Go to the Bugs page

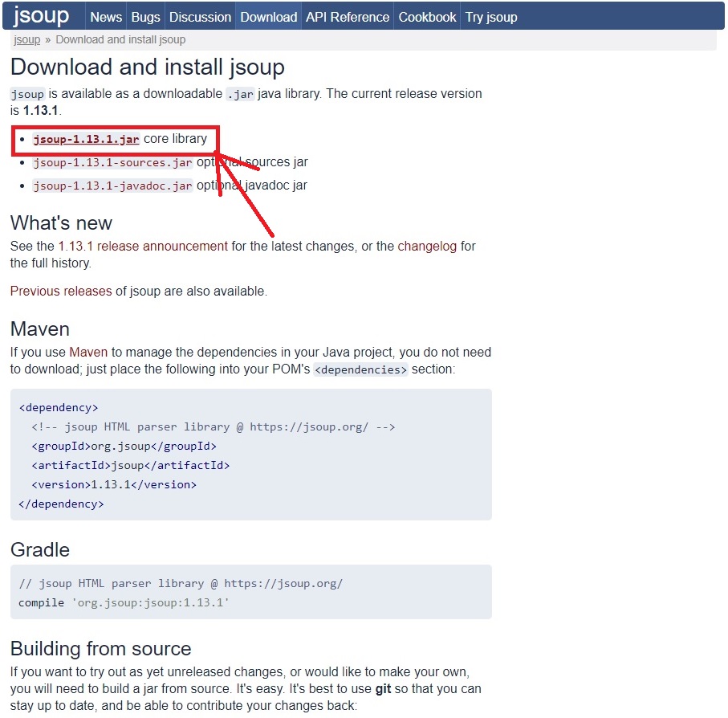click(145, 17)
